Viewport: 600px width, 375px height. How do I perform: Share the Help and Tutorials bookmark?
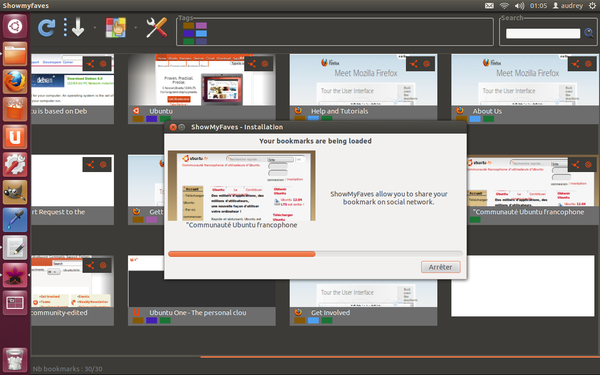coord(414,64)
